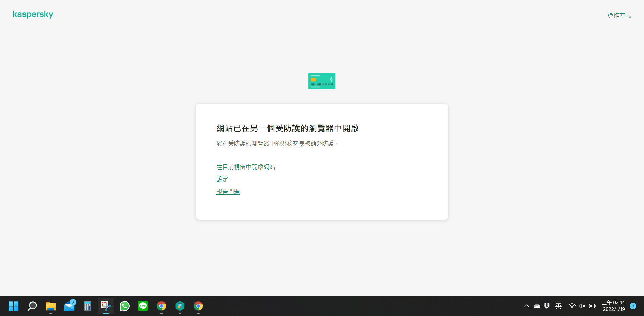Open the Windows Start menu

[x=13, y=306]
